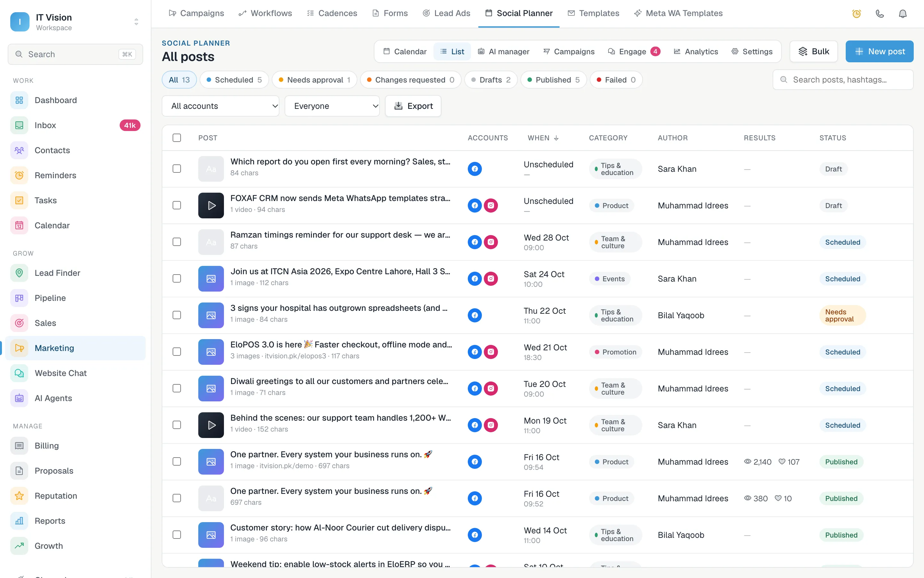The width and height of the screenshot is (924, 578).
Task: Click the Export button
Action: click(413, 106)
